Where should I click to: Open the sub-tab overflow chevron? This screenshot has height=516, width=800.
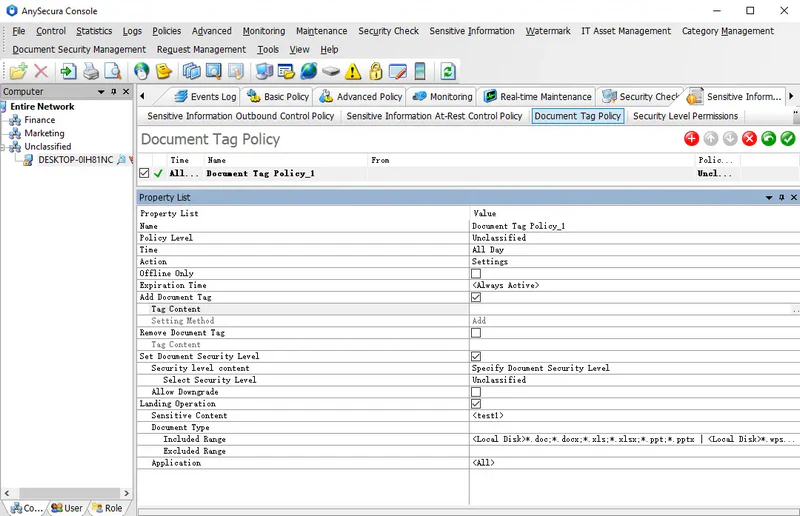pyautogui.click(x=796, y=113)
